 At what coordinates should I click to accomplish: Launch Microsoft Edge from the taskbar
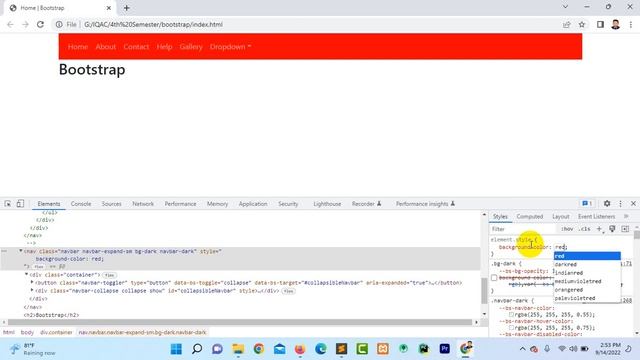(321, 349)
